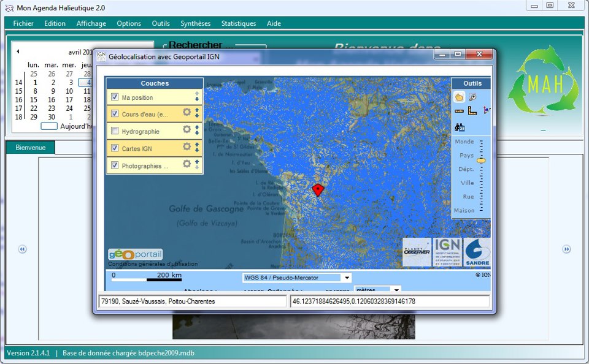Uncheck the Photographies layer
Viewport: 589px width, 364px height.
[115, 165]
